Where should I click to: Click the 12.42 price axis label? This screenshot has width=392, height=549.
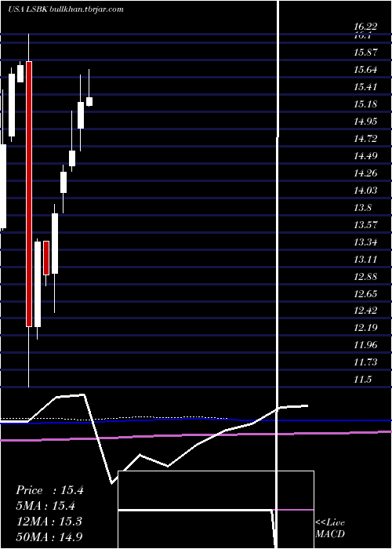[365, 311]
